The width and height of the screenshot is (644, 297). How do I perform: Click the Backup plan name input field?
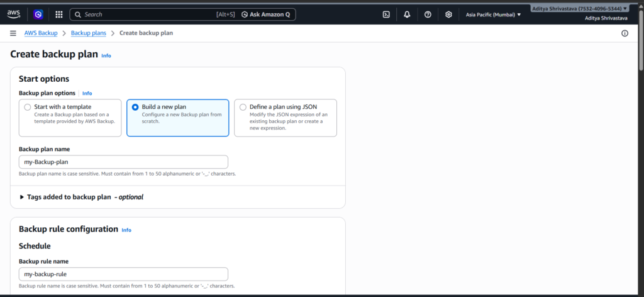pyautogui.click(x=123, y=162)
